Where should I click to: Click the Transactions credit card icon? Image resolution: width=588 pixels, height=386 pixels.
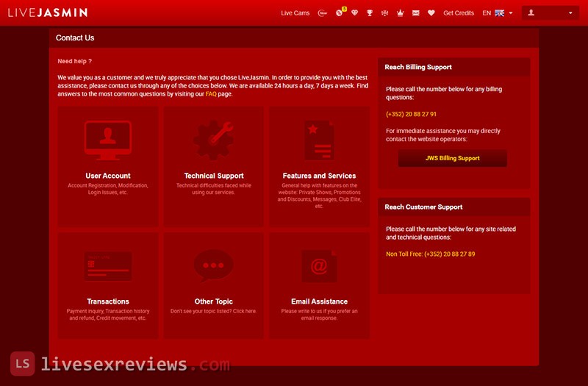pyautogui.click(x=108, y=266)
